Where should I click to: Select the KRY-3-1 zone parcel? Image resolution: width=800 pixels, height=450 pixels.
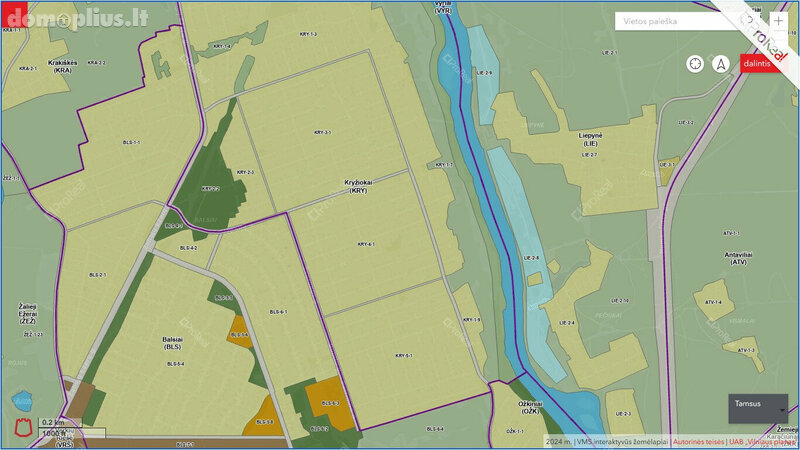322,133
